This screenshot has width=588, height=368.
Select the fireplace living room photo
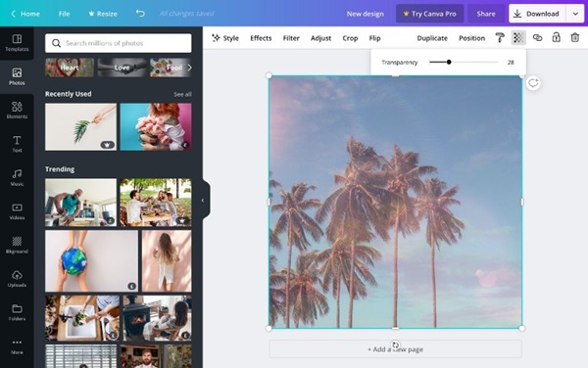[x=158, y=318]
